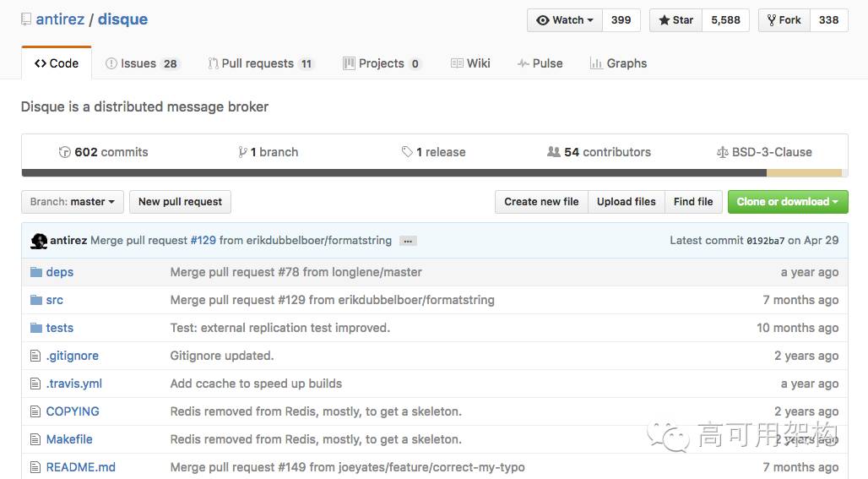Screen dimensions: 868x479
Task: Click the tan language bar segment
Action: [804, 173]
